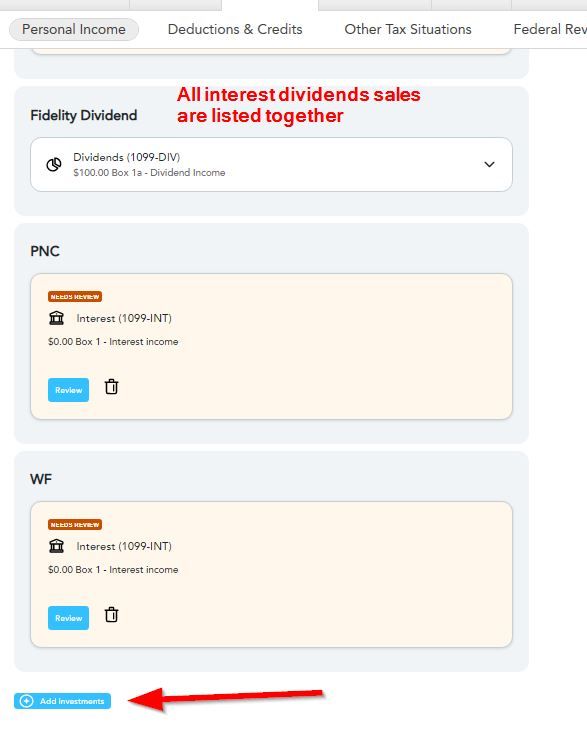Click the bank icon in PNC card
Image resolution: width=587 pixels, height=755 pixels.
tap(56, 318)
